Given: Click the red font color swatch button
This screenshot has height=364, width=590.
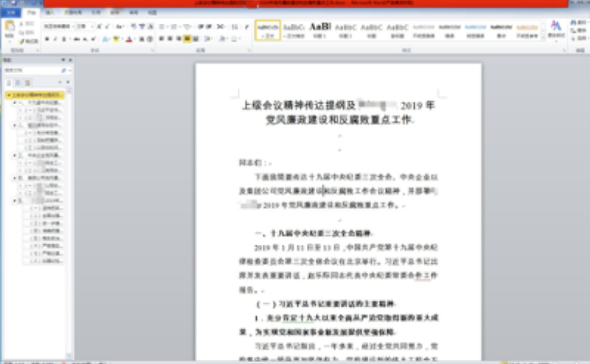Looking at the screenshot, I should coord(129,39).
